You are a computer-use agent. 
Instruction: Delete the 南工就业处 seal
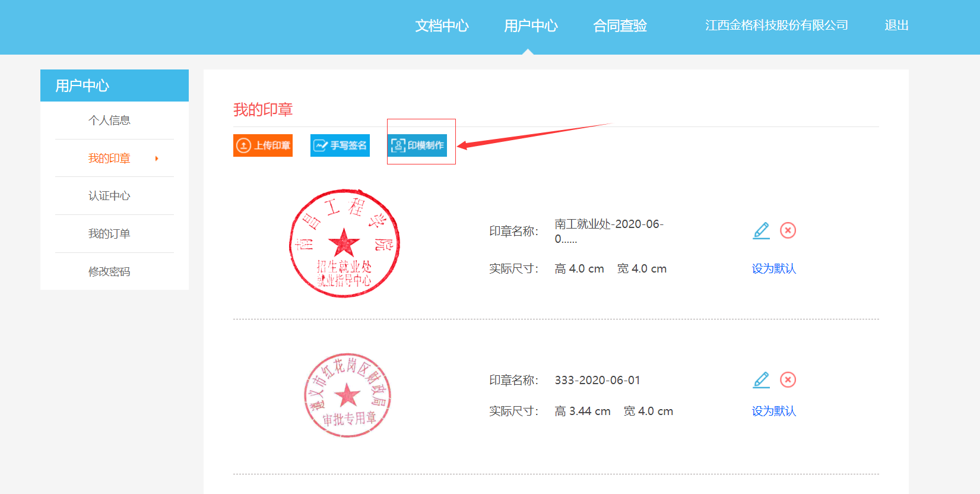tap(788, 230)
